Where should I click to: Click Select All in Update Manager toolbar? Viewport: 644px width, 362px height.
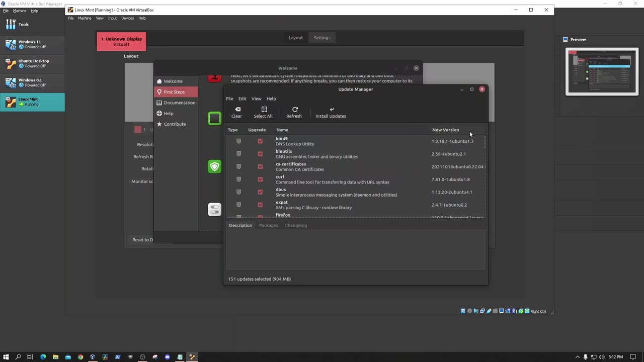tap(263, 113)
